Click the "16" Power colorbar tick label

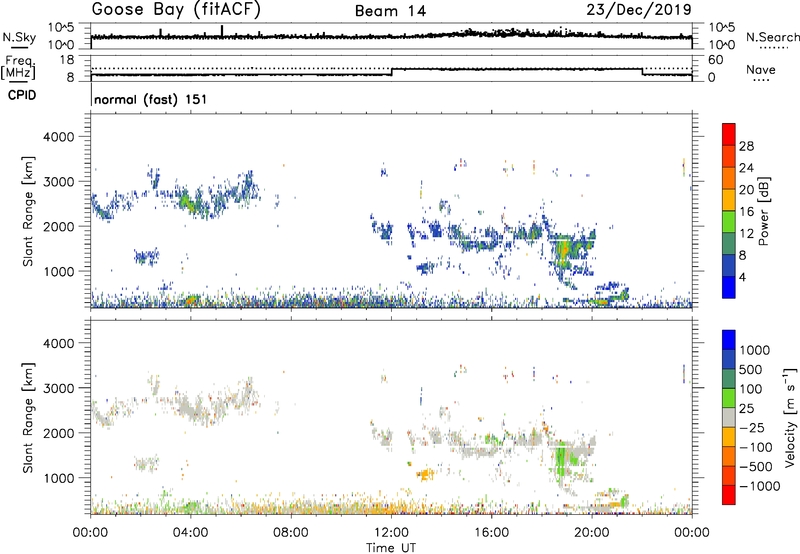pyautogui.click(x=746, y=211)
